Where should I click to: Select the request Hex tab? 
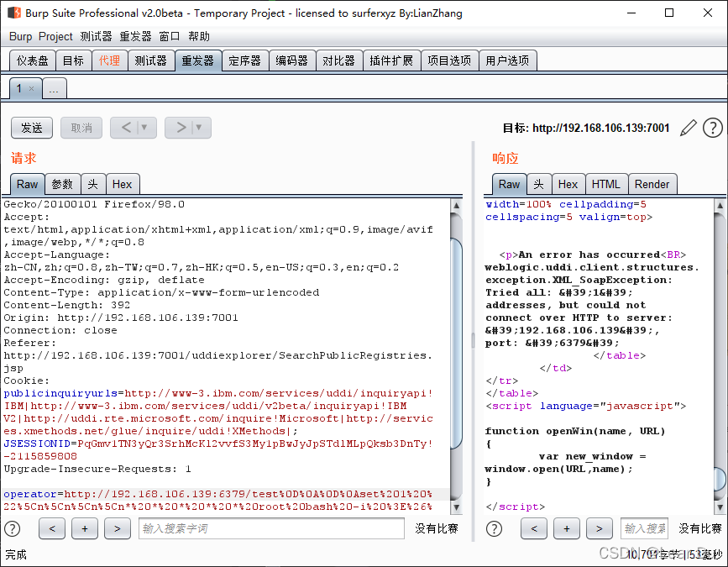tap(122, 184)
